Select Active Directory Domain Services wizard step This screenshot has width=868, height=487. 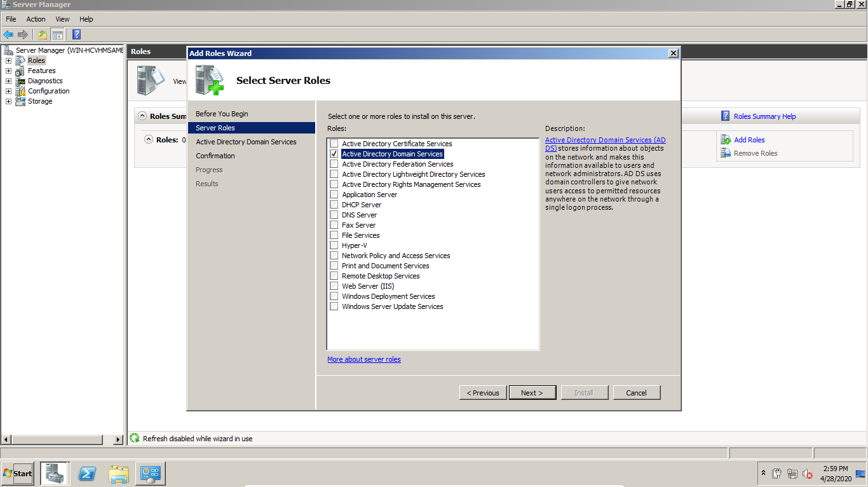click(246, 142)
